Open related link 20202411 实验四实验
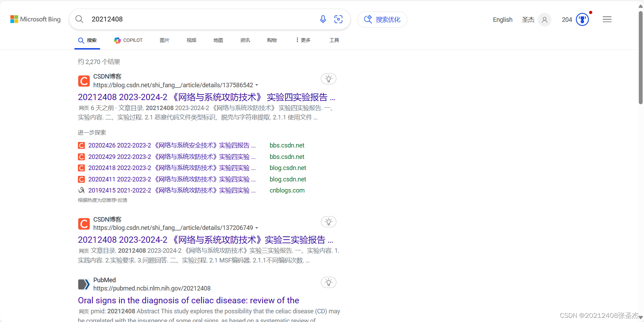Image resolution: width=644 pixels, height=322 pixels. (172, 179)
